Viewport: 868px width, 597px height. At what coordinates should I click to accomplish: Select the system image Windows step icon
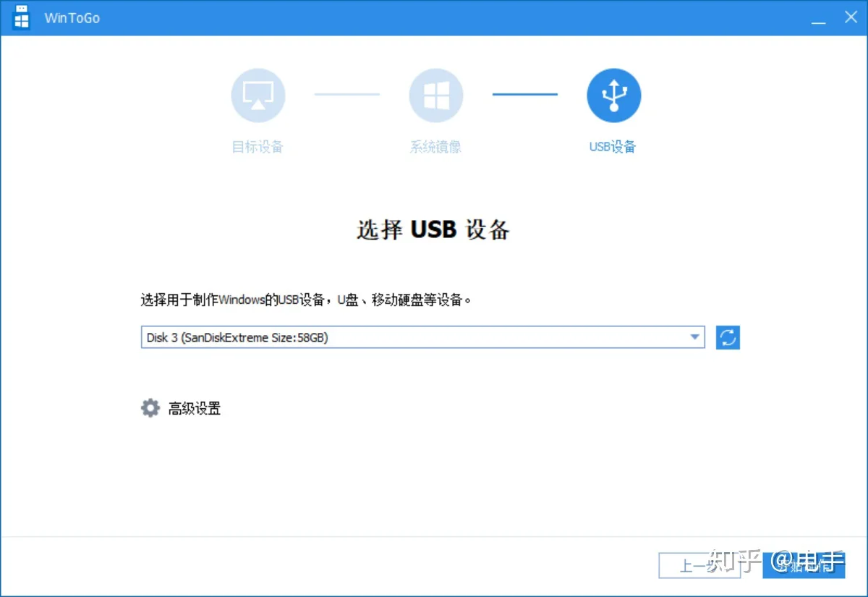(436, 96)
